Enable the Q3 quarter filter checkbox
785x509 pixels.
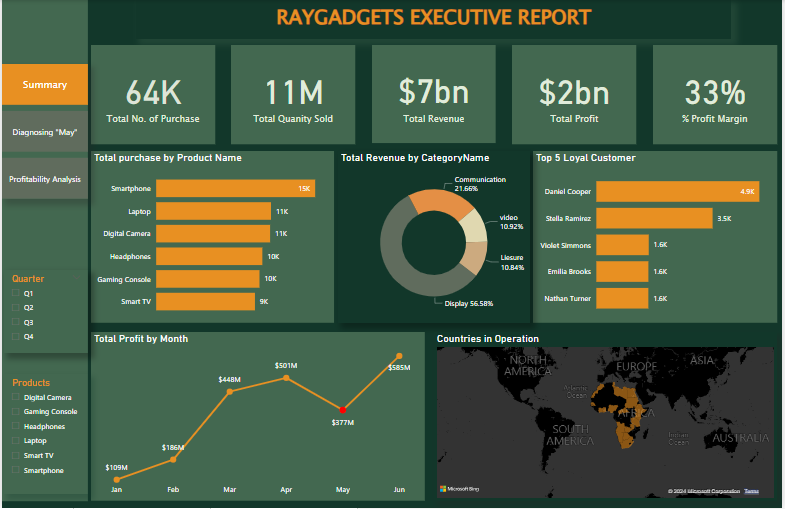tap(15, 323)
